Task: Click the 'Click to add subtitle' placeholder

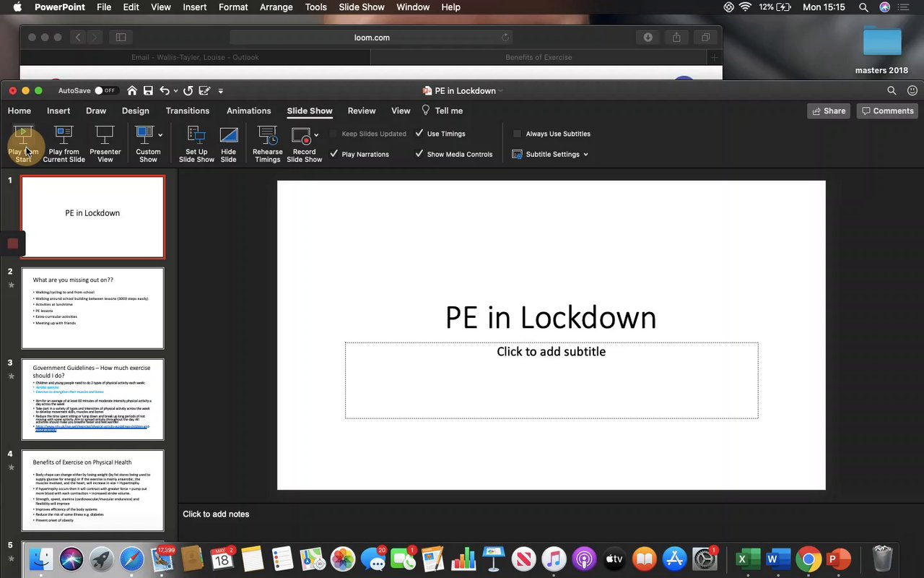Action: [x=552, y=380]
